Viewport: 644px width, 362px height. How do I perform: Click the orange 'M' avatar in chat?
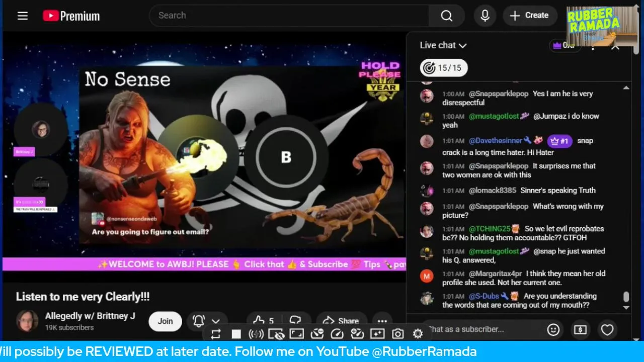tap(427, 276)
